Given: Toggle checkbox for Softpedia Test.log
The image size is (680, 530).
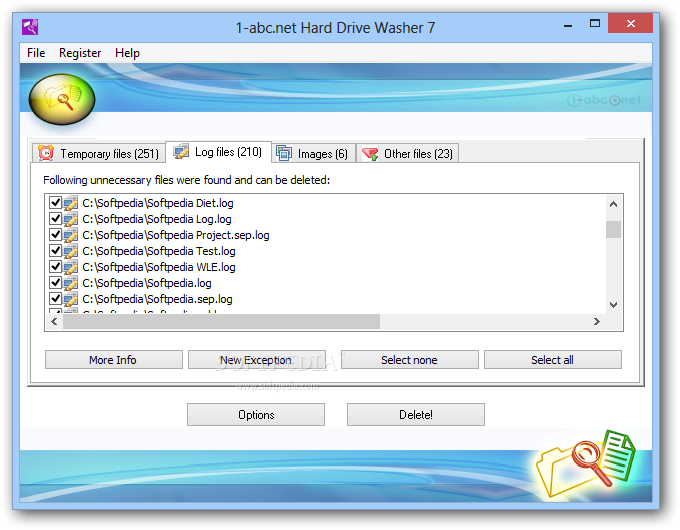Looking at the screenshot, I should (56, 251).
